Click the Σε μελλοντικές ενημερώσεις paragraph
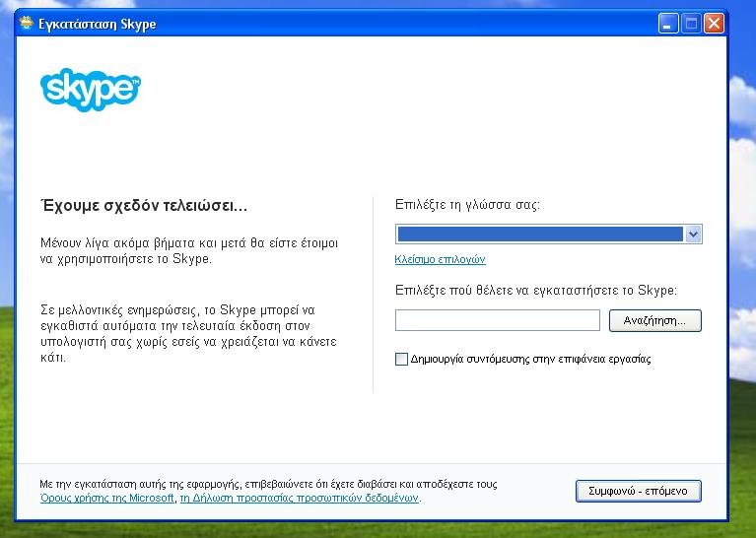This screenshot has height=538, width=756. tap(188, 334)
